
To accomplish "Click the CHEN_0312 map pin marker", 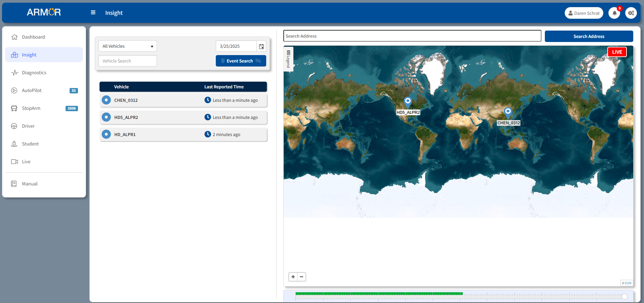I will pos(508,112).
